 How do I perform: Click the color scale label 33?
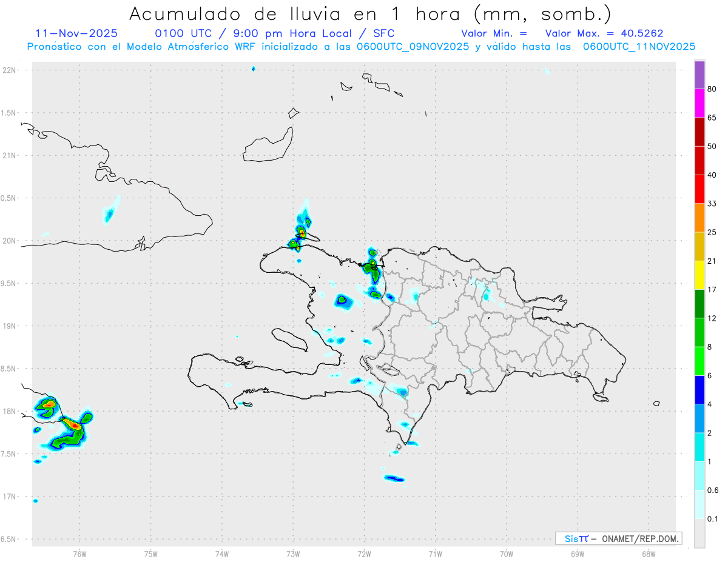click(712, 204)
